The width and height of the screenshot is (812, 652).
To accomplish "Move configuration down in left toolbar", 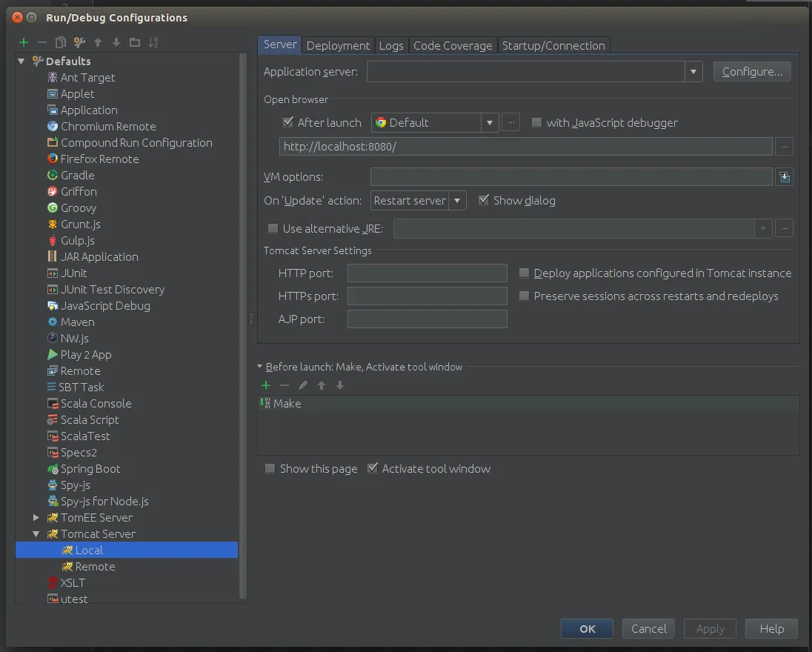I will (116, 42).
